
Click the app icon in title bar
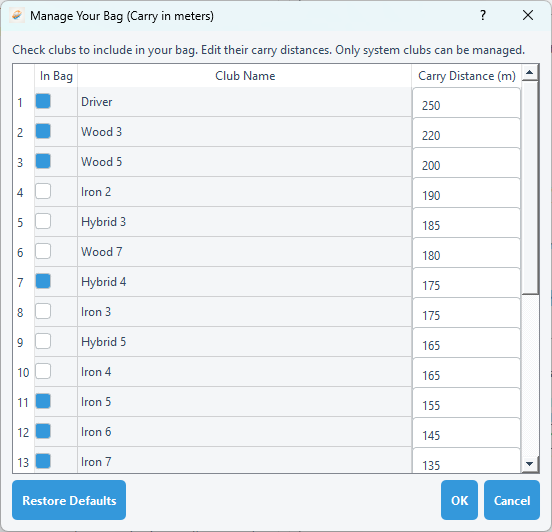click(x=17, y=15)
